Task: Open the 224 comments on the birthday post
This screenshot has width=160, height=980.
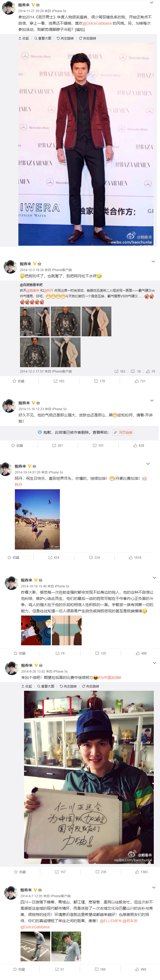Action: (x=94, y=557)
